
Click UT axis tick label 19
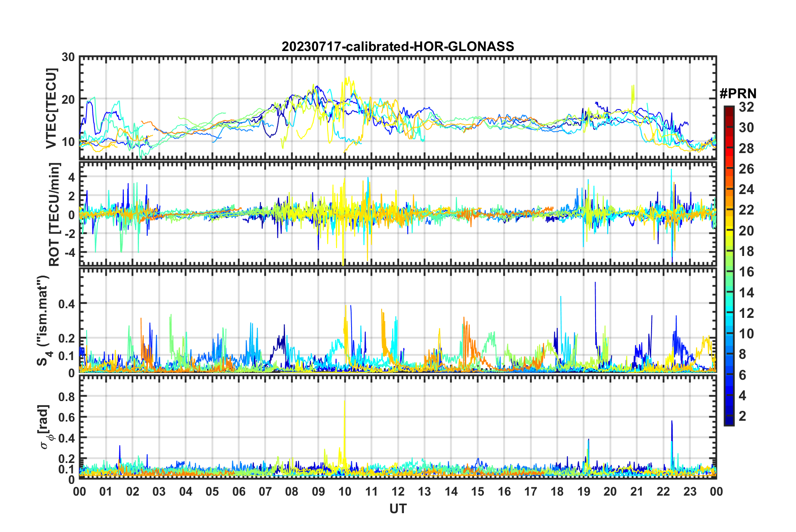pyautogui.click(x=584, y=491)
